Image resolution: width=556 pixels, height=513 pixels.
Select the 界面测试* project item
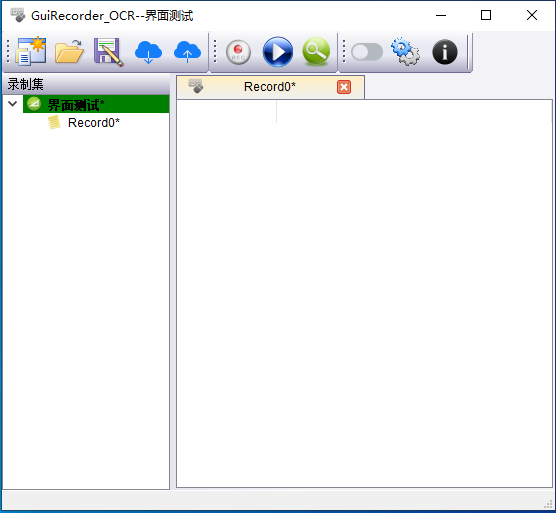coord(96,104)
